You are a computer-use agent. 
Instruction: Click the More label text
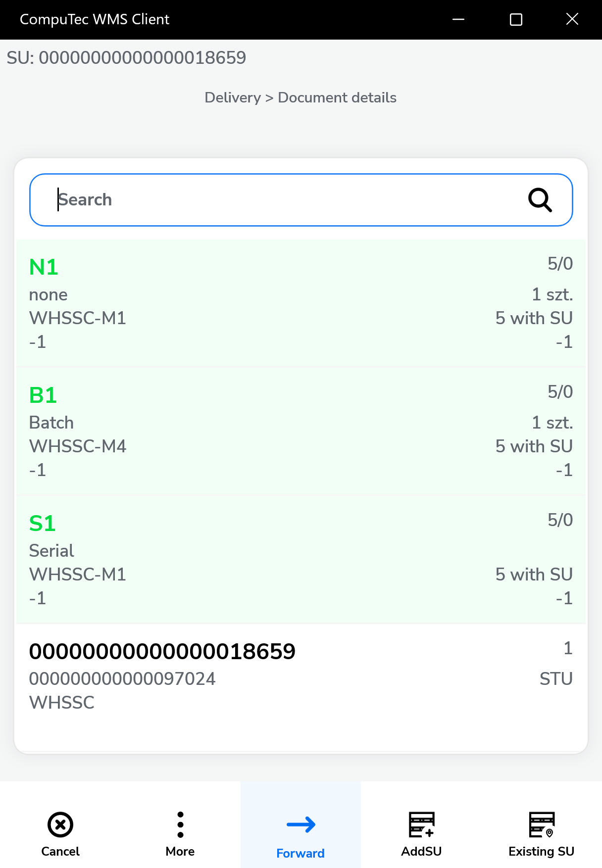pos(180,851)
